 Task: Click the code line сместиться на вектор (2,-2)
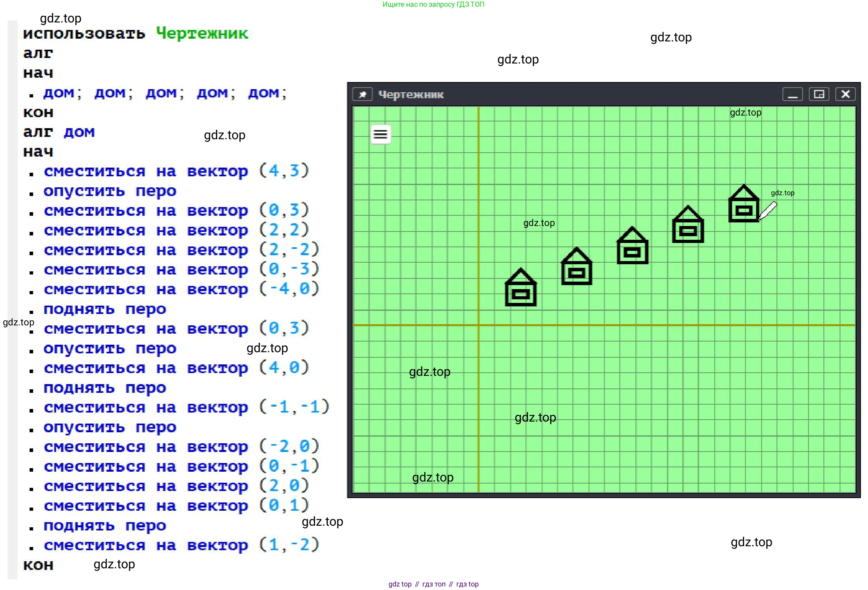[x=181, y=250]
